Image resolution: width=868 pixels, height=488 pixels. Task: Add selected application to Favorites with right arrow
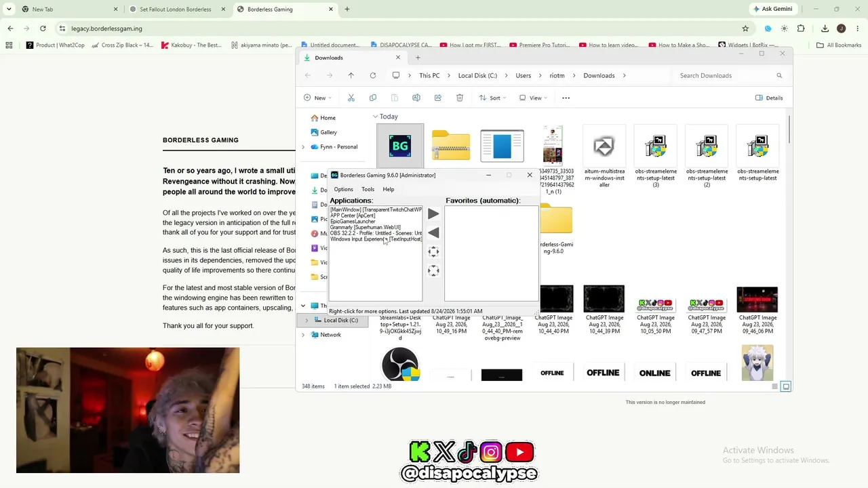[433, 214]
